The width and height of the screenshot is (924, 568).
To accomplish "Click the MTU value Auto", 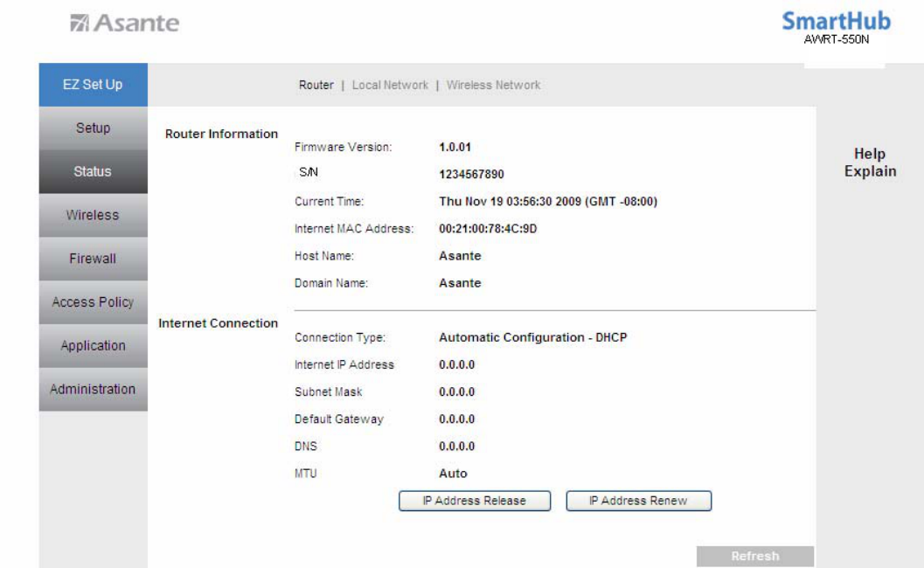I will pos(453,473).
